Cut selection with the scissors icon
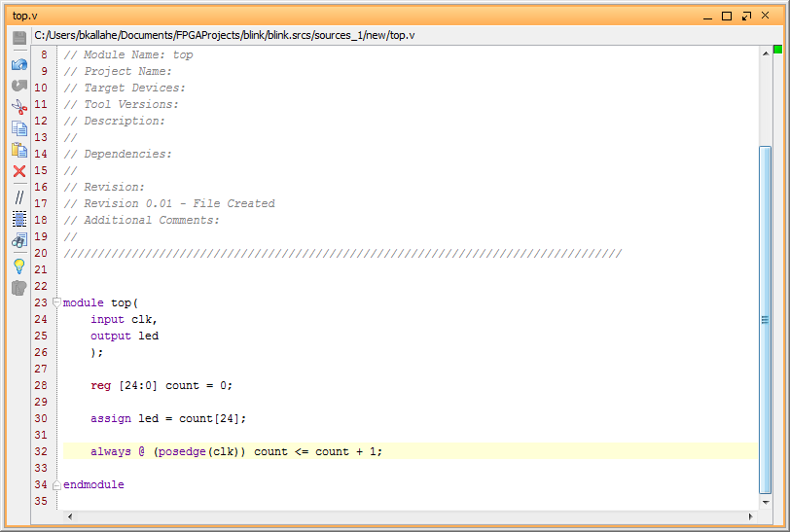Screen dimensions: 790x532 point(19,107)
